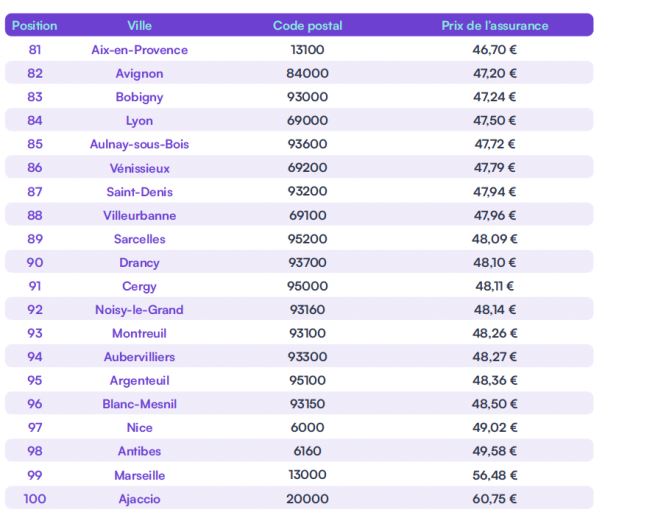Click postal code 6160 for Antibes
This screenshot has height=532, width=647.
point(307,451)
